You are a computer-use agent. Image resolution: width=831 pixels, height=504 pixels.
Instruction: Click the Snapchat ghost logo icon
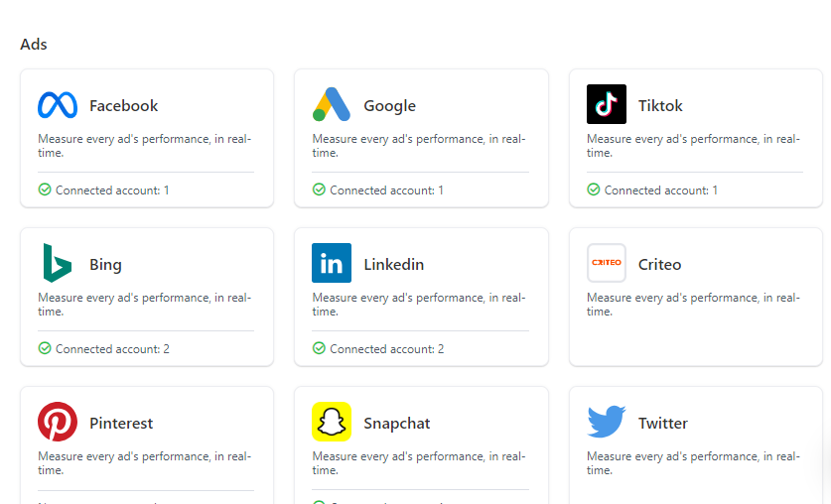pyautogui.click(x=332, y=423)
